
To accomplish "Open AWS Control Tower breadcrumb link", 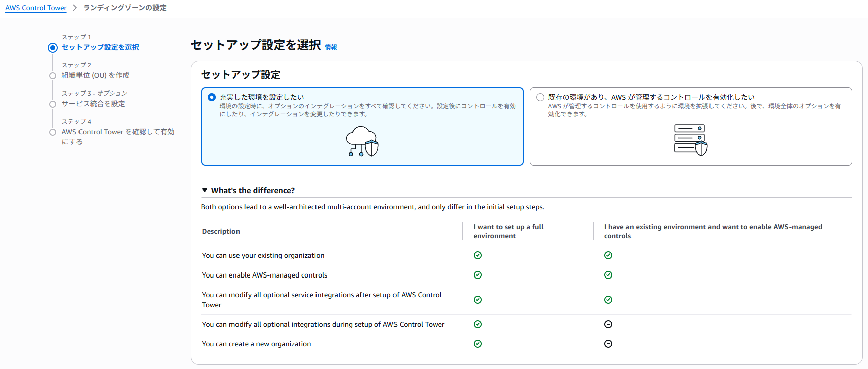I will click(x=36, y=8).
